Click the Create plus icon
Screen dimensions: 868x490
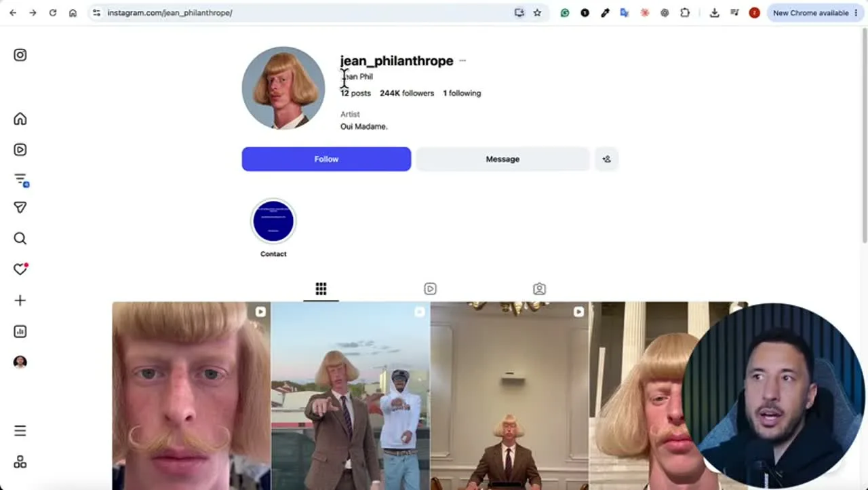click(20, 301)
